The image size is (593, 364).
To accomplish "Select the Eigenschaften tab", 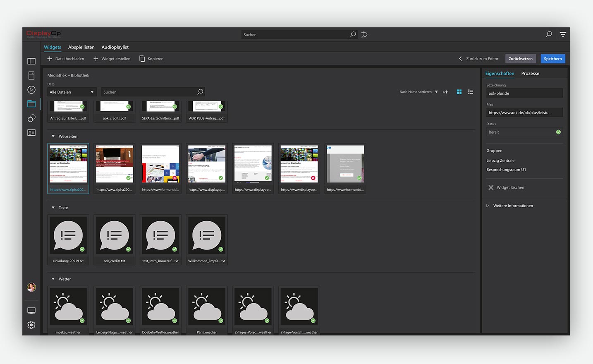I will click(x=500, y=73).
